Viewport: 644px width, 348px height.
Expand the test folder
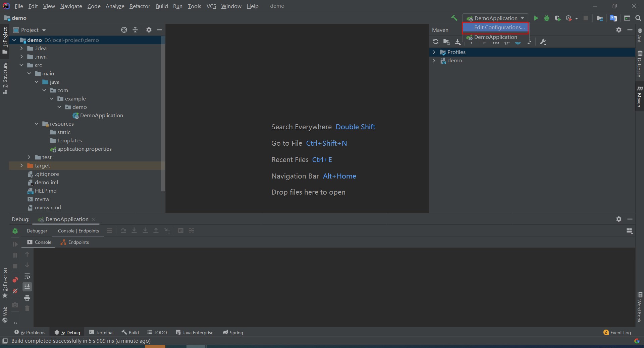pos(29,157)
